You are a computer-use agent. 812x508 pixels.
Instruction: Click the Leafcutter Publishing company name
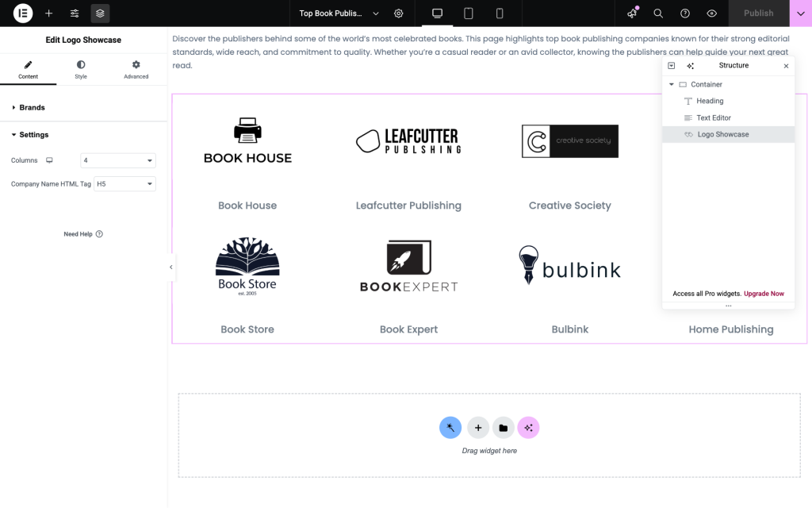point(408,206)
